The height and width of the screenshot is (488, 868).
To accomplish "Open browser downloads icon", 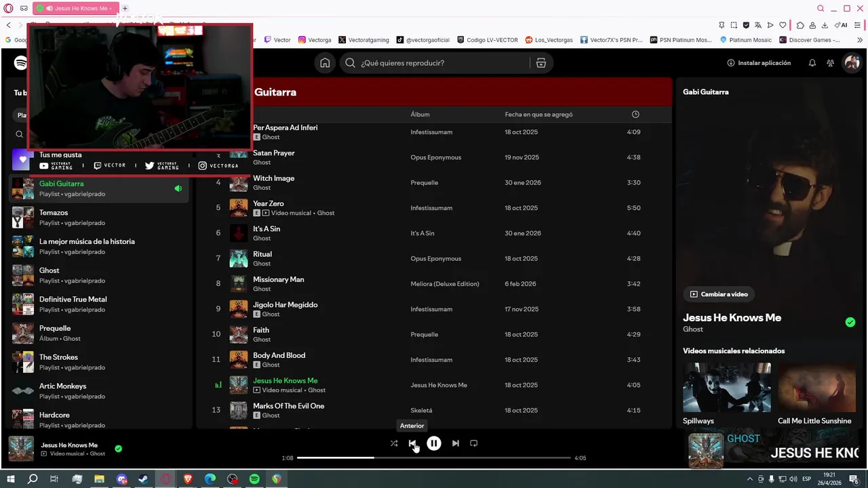I will [x=825, y=25].
